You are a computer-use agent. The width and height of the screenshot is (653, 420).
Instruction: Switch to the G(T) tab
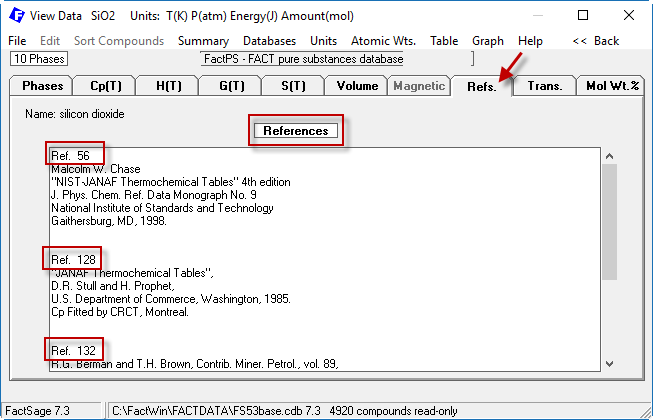[232, 86]
